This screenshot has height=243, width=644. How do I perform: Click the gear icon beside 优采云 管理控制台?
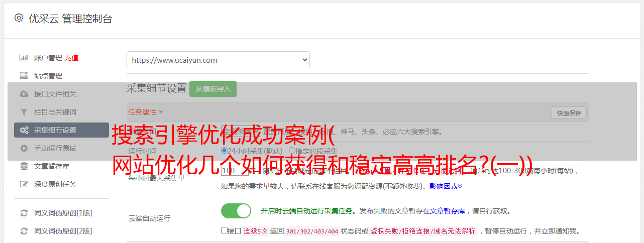coord(19,18)
